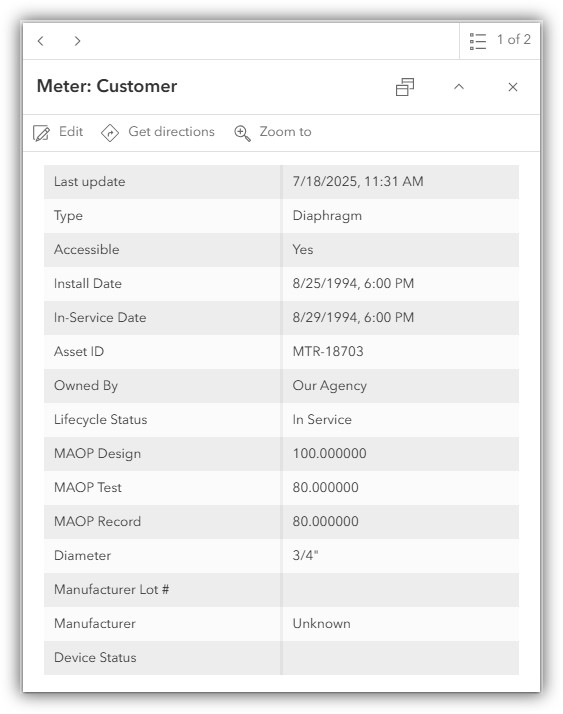Collapse the Meter: Customer popup
The width and height of the screenshot is (563, 714).
click(x=459, y=87)
